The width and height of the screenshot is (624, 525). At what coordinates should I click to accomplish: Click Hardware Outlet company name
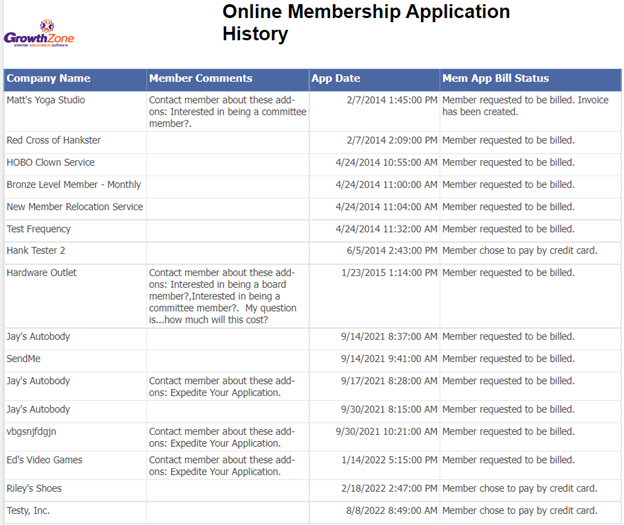tap(41, 272)
